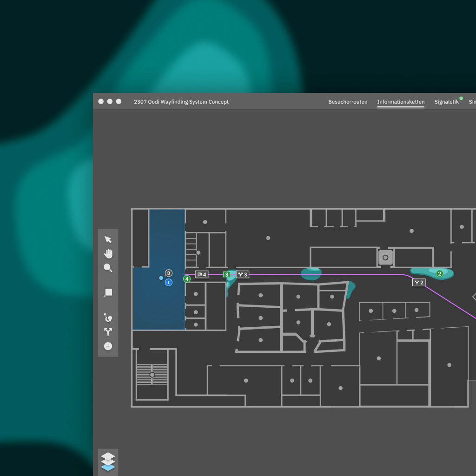The height and width of the screenshot is (476, 476).
Task: Click the flag marker labeled 4
Action: click(x=202, y=275)
